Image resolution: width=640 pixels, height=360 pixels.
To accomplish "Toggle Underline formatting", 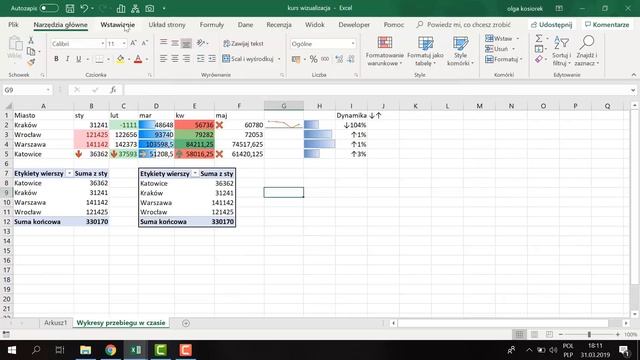I will (x=78, y=59).
